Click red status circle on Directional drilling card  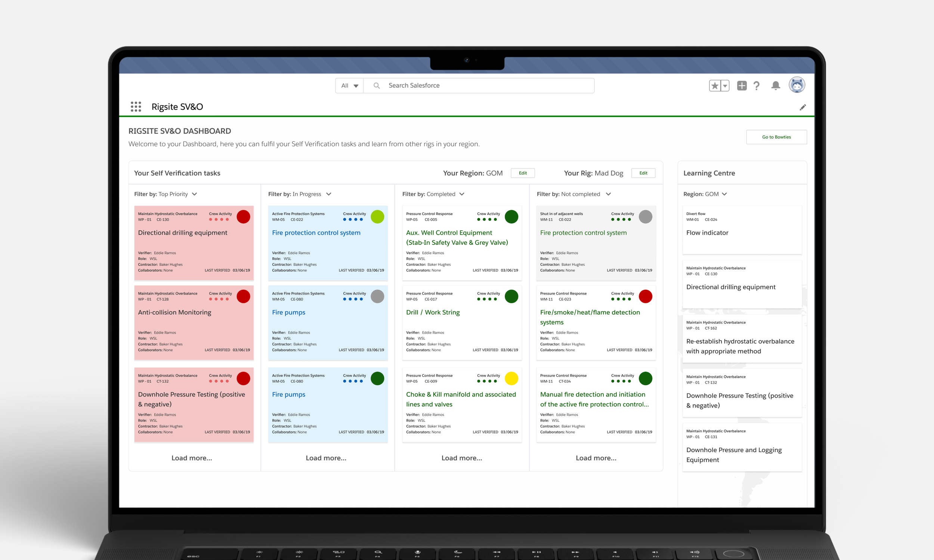pos(243,217)
